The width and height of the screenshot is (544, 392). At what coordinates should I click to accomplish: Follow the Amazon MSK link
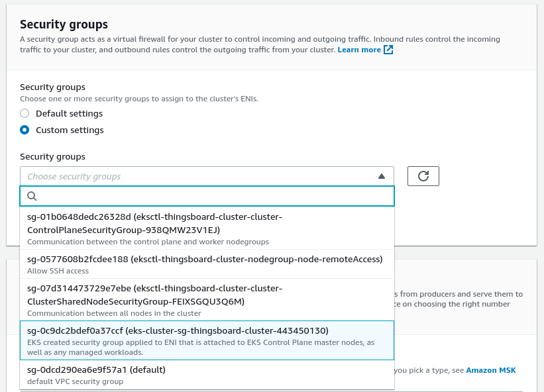[x=490, y=370]
